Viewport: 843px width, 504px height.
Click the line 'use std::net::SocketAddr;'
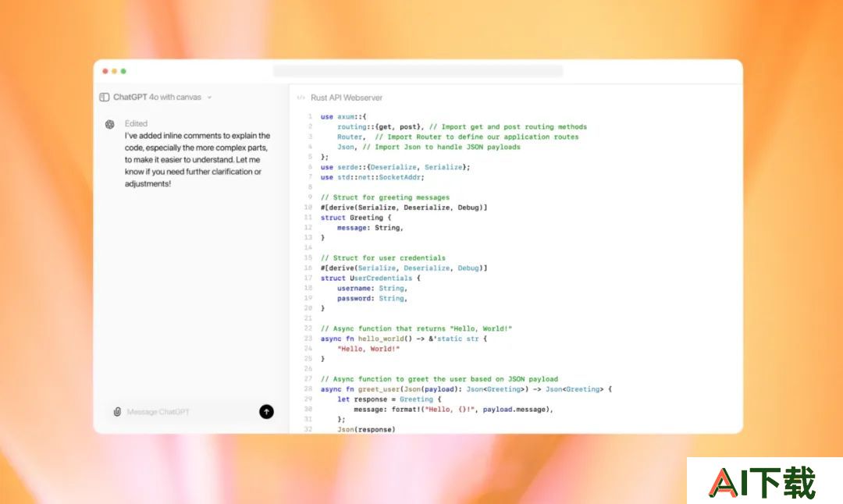click(372, 177)
